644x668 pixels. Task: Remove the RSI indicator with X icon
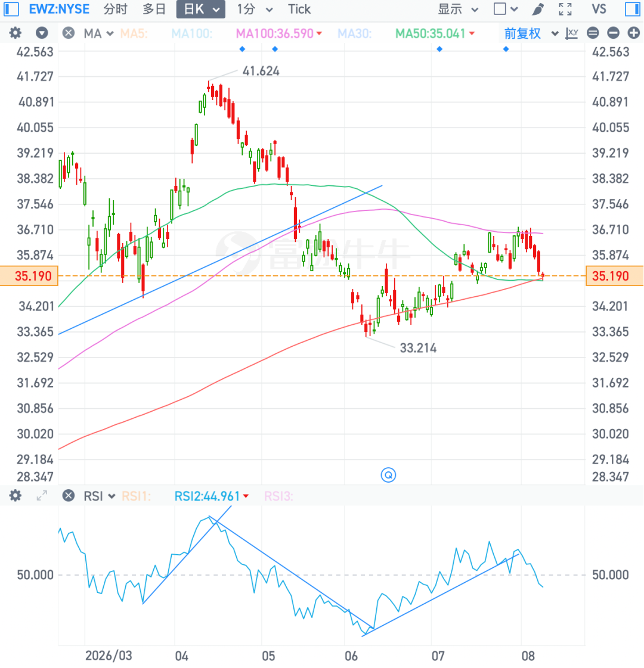click(x=68, y=495)
